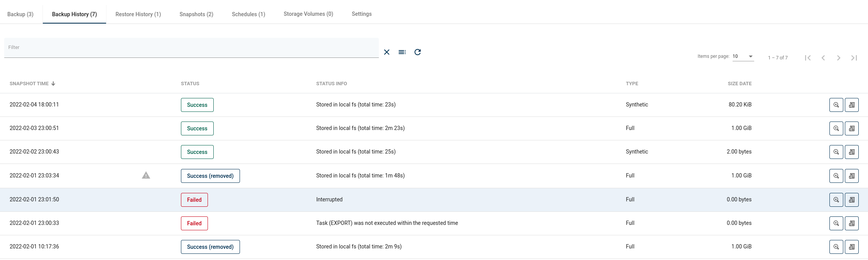This screenshot has height=260, width=868.
Task: Open the Settings tab
Action: tap(361, 14)
